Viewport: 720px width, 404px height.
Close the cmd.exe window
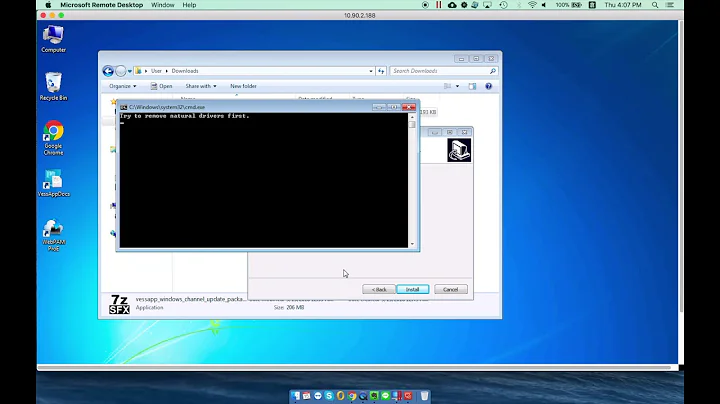pyautogui.click(x=409, y=107)
